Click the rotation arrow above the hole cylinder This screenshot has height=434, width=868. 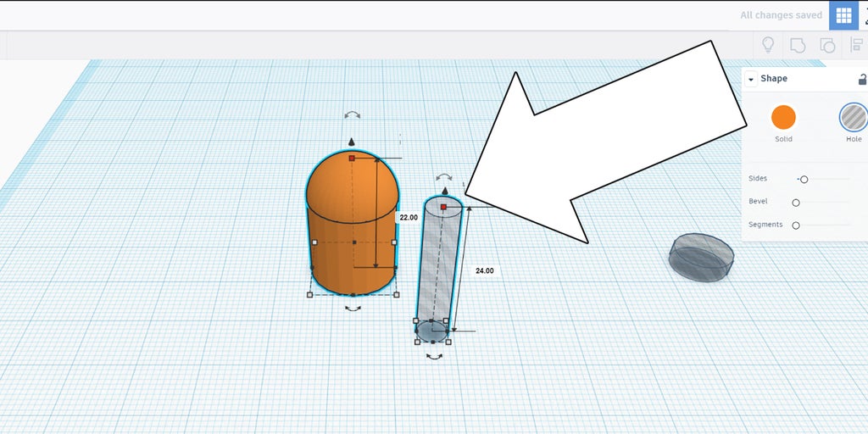click(x=444, y=177)
